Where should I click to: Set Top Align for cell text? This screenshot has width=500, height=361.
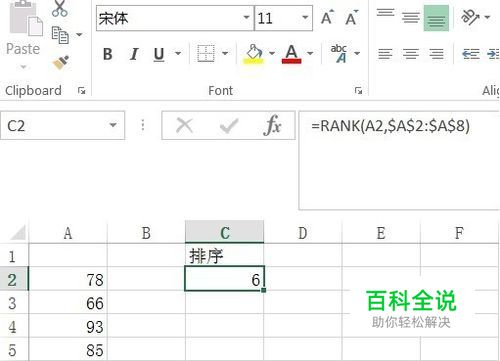pyautogui.click(x=385, y=13)
